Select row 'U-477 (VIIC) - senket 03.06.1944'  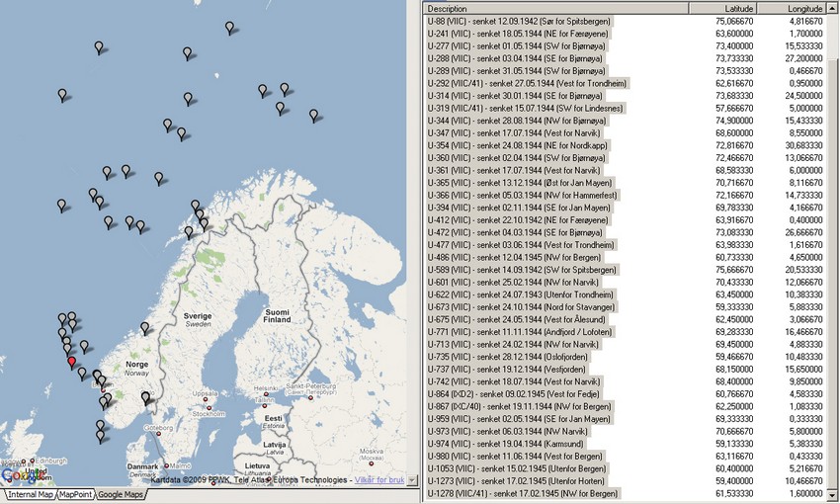(626, 245)
